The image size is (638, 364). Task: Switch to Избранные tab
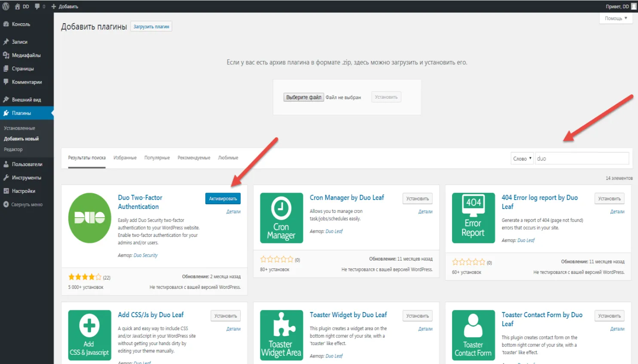pyautogui.click(x=125, y=158)
